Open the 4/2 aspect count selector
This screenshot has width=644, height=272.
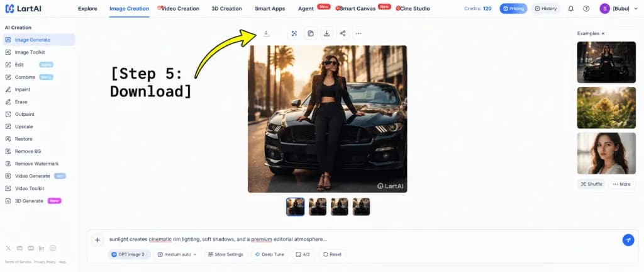coord(303,254)
